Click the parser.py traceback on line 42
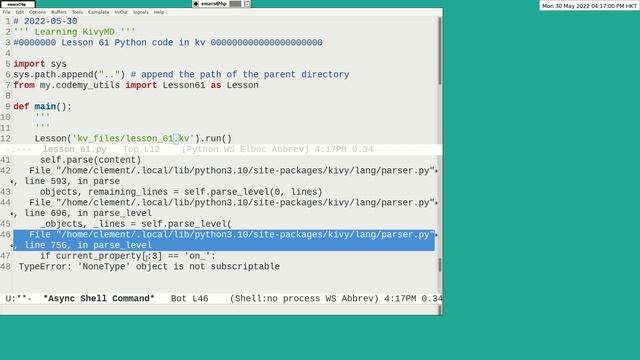 click(231, 171)
